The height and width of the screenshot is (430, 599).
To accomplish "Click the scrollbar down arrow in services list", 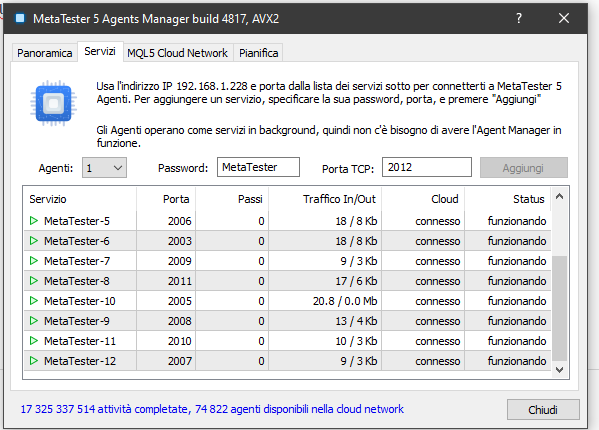I will 560,370.
